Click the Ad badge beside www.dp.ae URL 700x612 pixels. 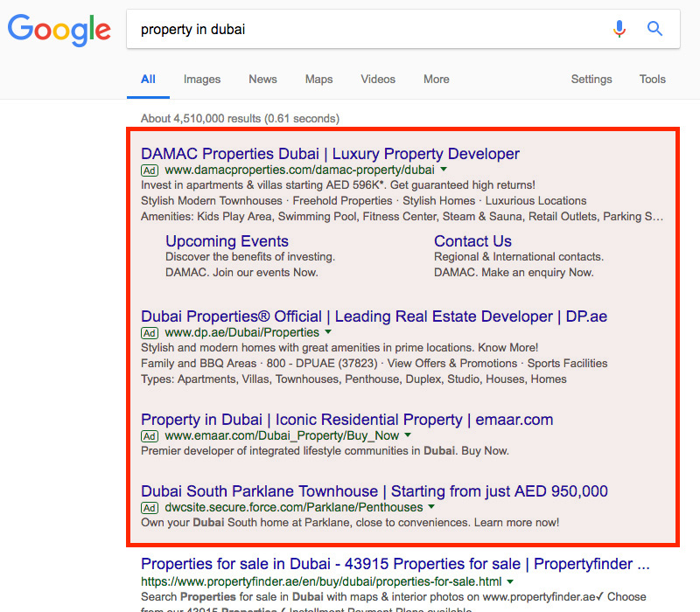coord(150,333)
